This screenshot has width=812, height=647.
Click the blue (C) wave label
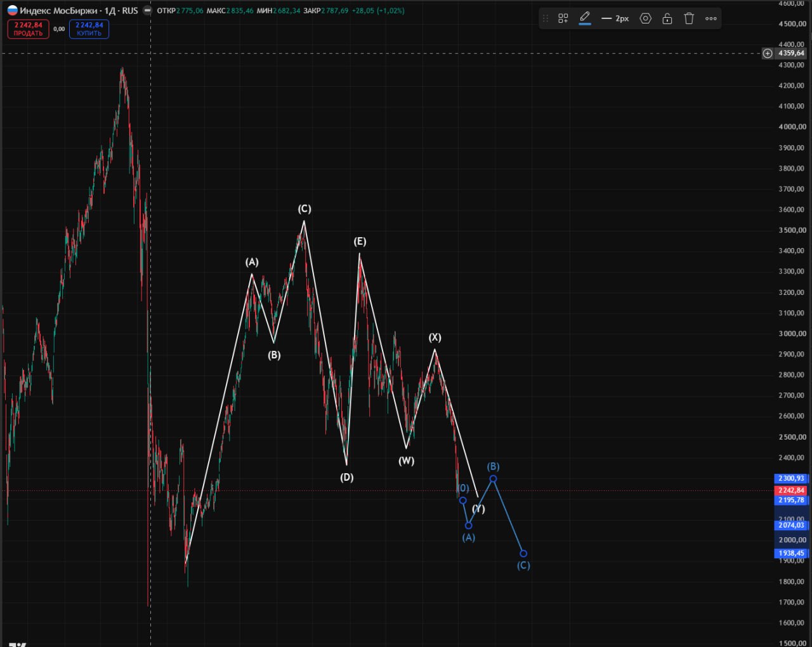coord(523,566)
